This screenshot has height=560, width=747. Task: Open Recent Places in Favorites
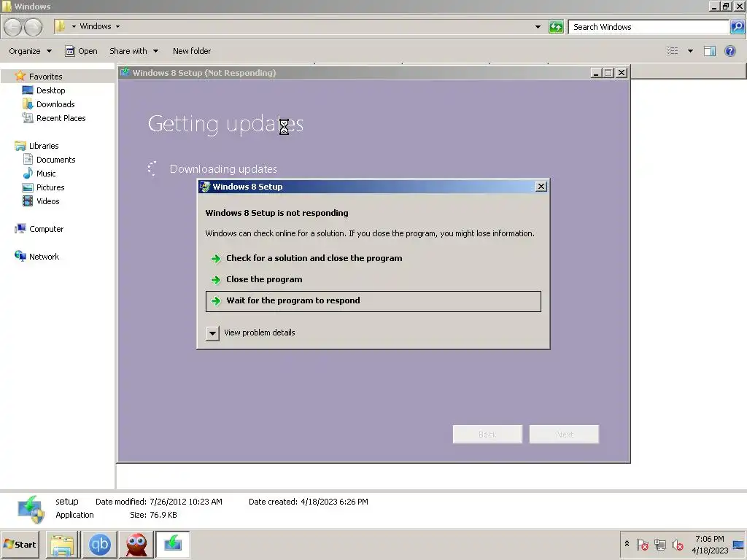point(61,117)
